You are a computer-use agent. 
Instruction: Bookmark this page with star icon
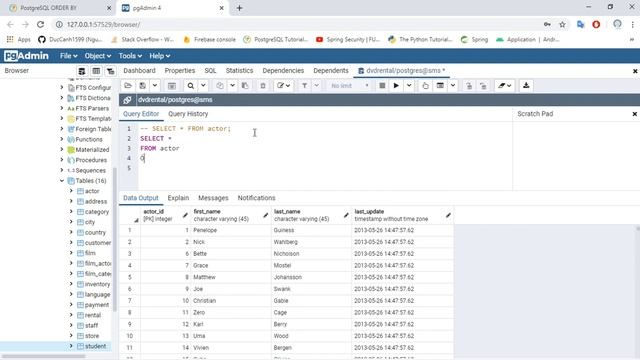pyautogui.click(x=562, y=24)
